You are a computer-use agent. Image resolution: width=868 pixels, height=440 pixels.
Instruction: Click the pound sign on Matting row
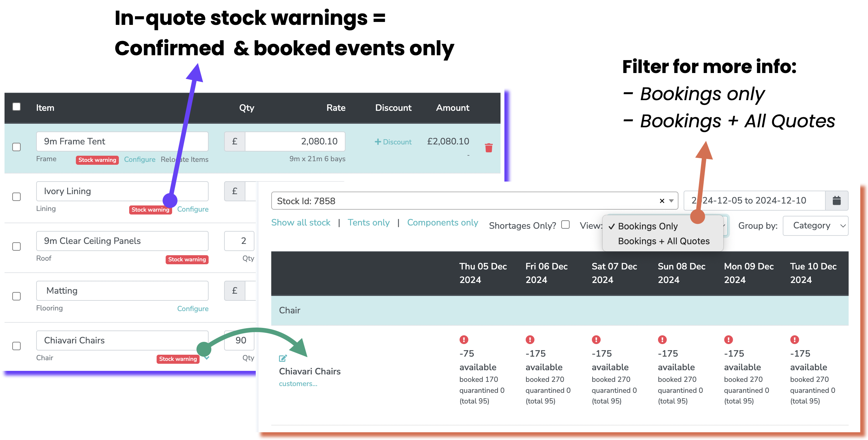pyautogui.click(x=234, y=291)
